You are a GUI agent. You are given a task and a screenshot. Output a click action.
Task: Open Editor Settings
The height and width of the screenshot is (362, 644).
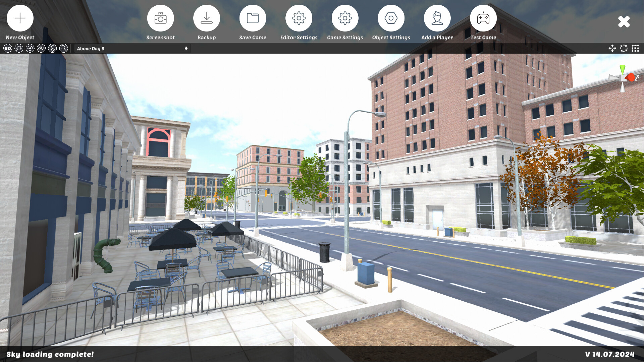pos(299,18)
